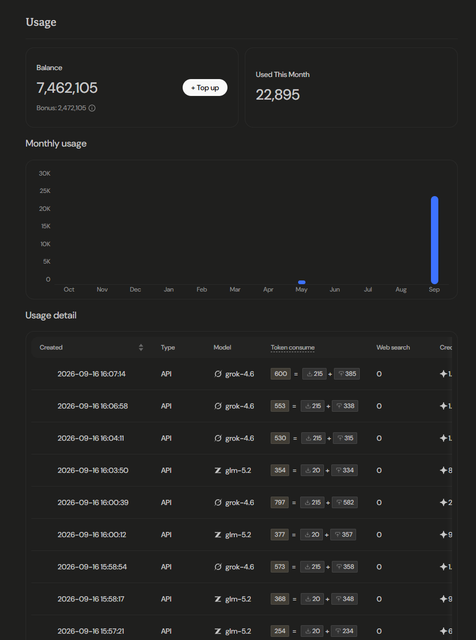Click the 2026-09-16 15:58:54 row timestamp
Viewport: 476px width, 640px height.
pyautogui.click(x=92, y=567)
